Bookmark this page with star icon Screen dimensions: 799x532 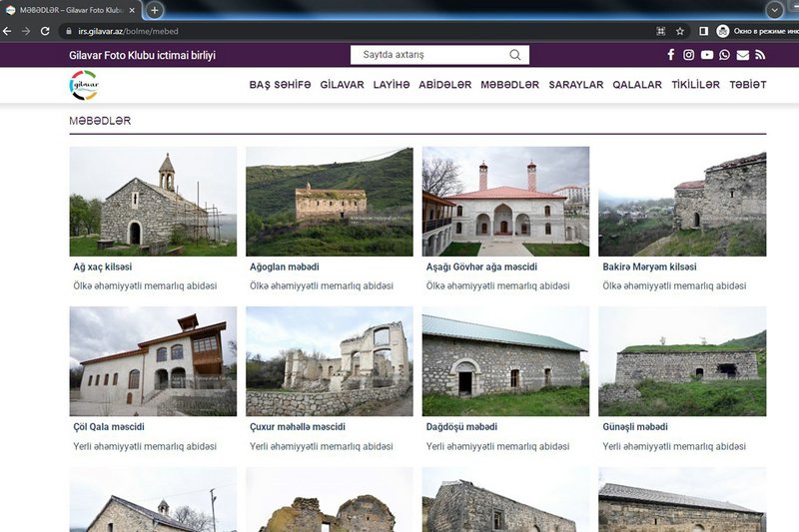tap(680, 31)
